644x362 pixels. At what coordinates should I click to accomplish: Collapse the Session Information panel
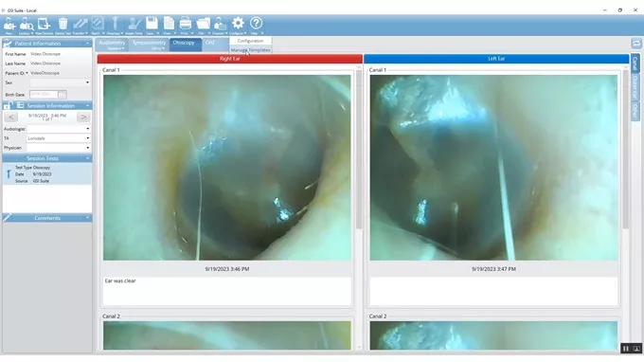pos(87,105)
